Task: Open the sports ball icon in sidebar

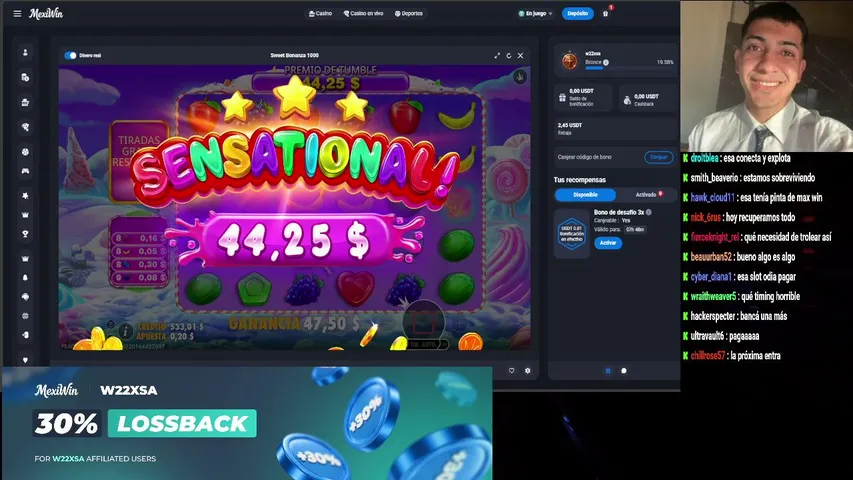Action: click(x=25, y=152)
